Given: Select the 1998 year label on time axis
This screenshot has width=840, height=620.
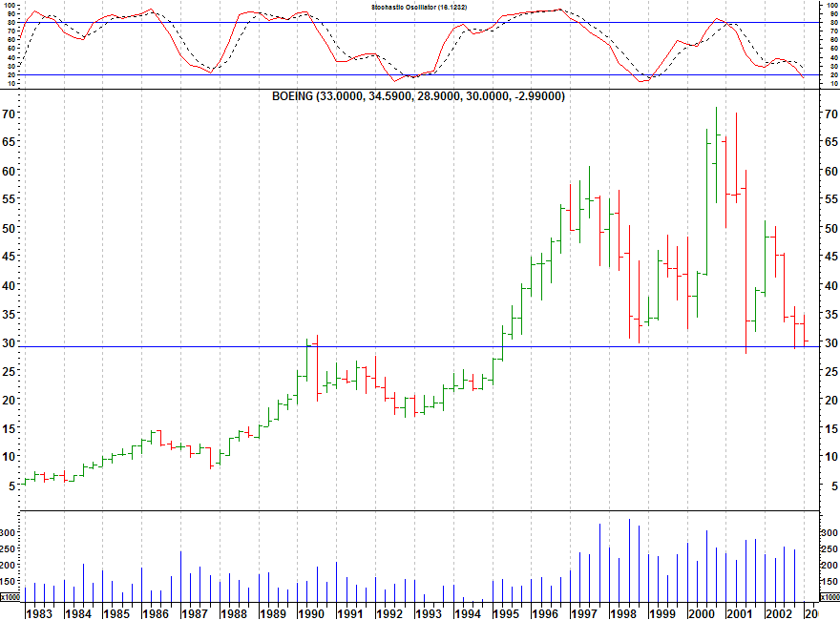Looking at the screenshot, I should 623,613.
